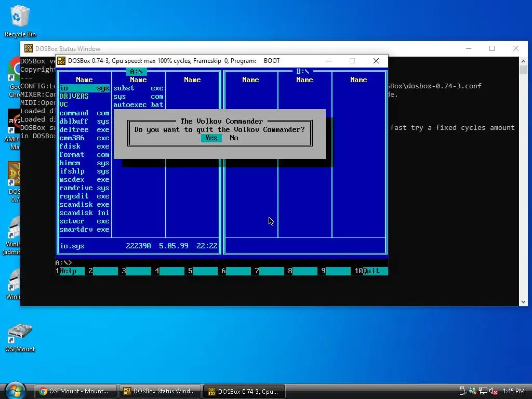Click the safely remove hardware tray icon
The image size is (532, 399).
click(462, 391)
